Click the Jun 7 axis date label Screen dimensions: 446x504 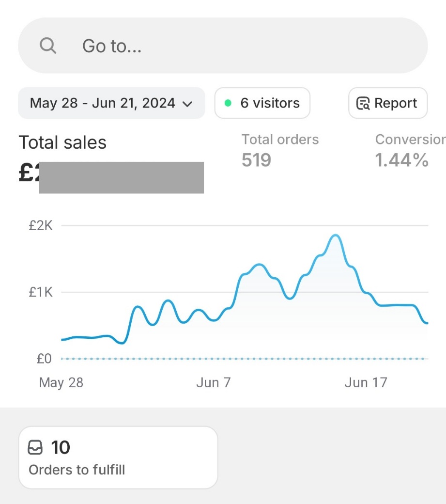[213, 382]
